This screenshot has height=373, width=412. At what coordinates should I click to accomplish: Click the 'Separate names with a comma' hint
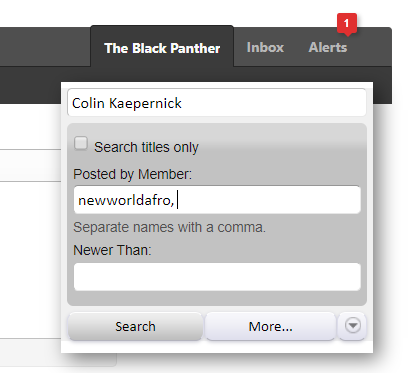(x=169, y=227)
